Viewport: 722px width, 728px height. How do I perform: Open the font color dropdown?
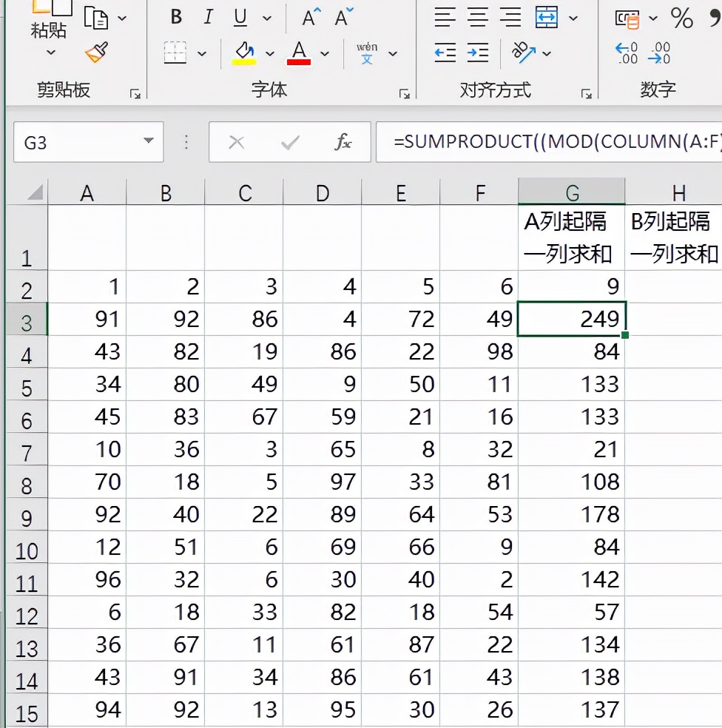click(x=325, y=54)
